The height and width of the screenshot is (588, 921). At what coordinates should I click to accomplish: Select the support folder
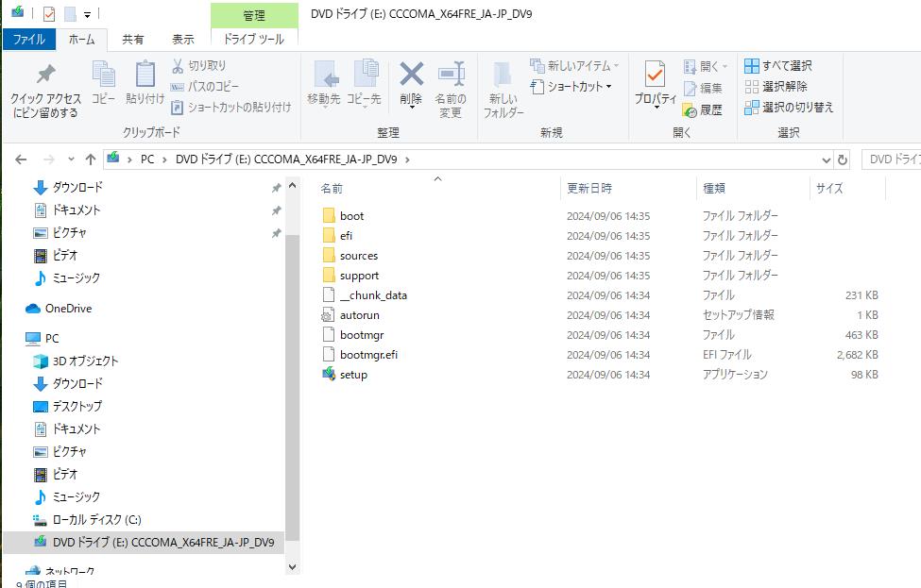point(359,276)
